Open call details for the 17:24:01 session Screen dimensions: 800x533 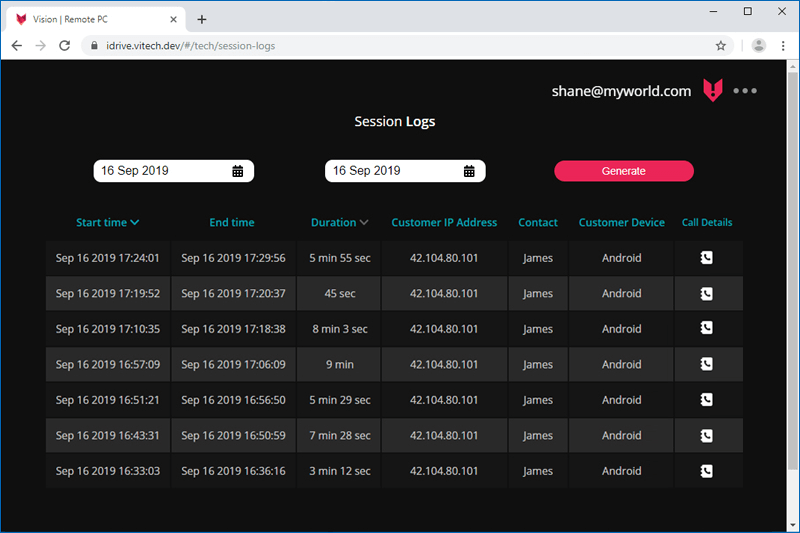[x=706, y=258]
